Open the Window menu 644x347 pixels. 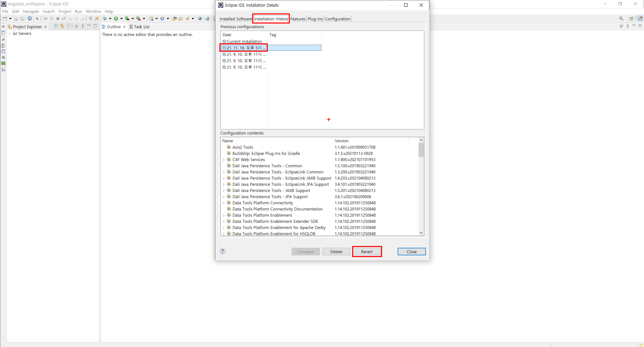(93, 11)
